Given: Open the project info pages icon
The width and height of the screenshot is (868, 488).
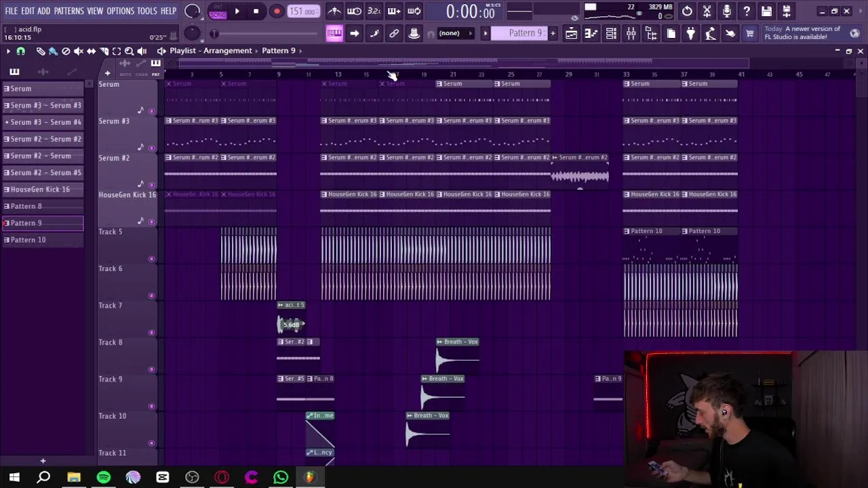Looking at the screenshot, I should point(671,34).
